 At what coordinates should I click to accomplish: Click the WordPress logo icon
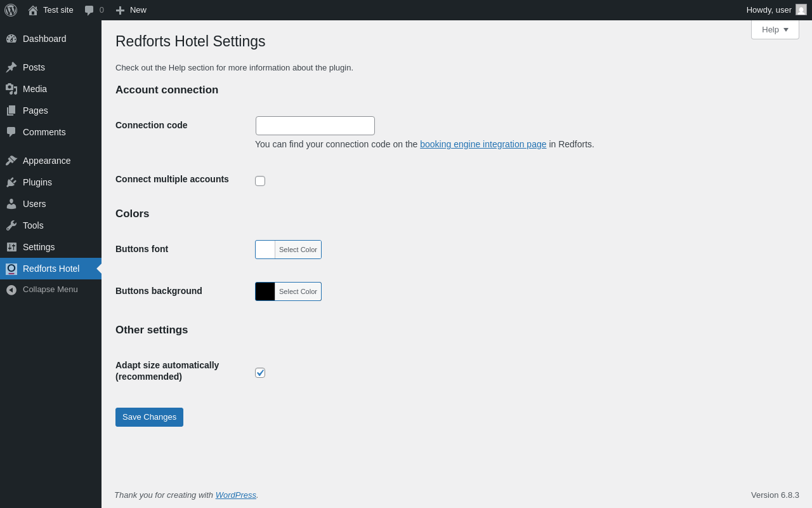(11, 10)
